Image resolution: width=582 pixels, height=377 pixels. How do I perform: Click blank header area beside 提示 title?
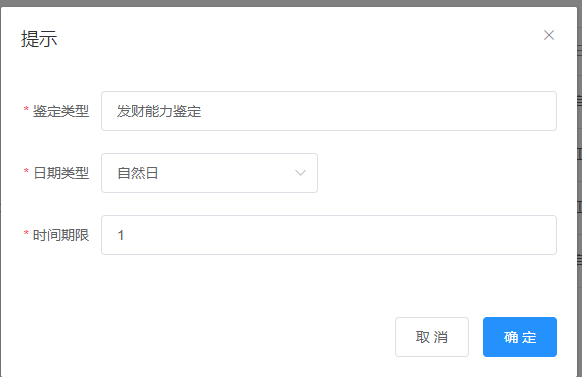[297, 39]
